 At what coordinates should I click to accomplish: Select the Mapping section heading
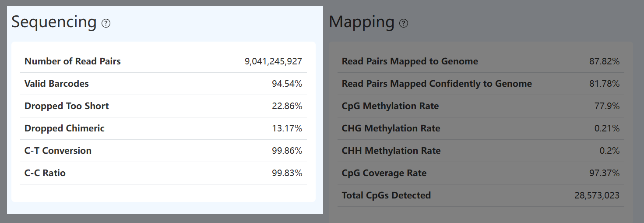(362, 22)
